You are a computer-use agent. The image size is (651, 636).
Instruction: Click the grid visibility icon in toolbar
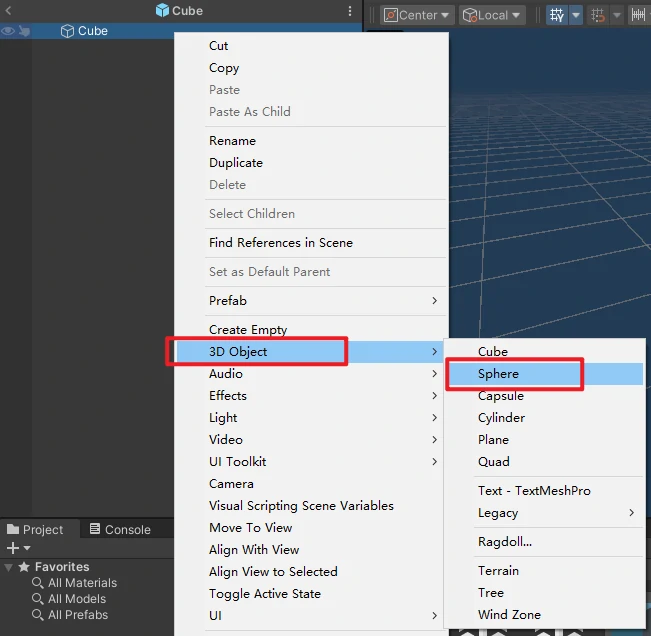click(x=558, y=15)
